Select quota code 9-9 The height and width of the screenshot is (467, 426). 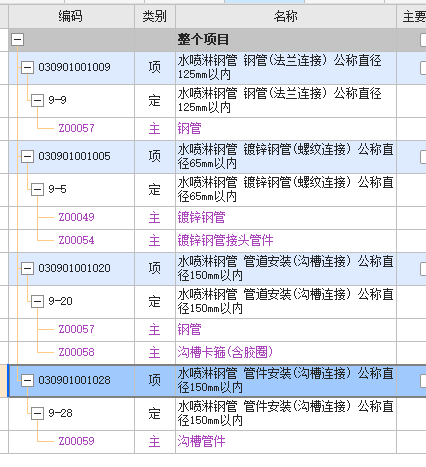pos(57,100)
